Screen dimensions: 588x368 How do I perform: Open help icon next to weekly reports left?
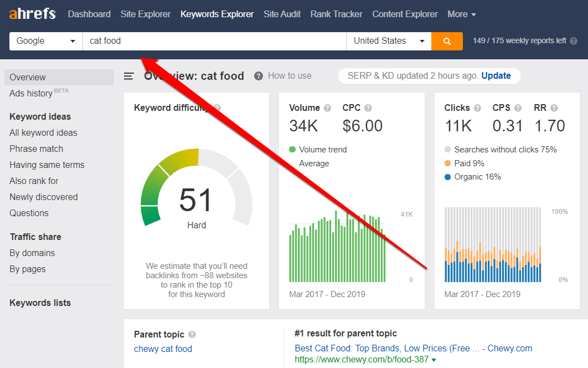click(x=574, y=41)
